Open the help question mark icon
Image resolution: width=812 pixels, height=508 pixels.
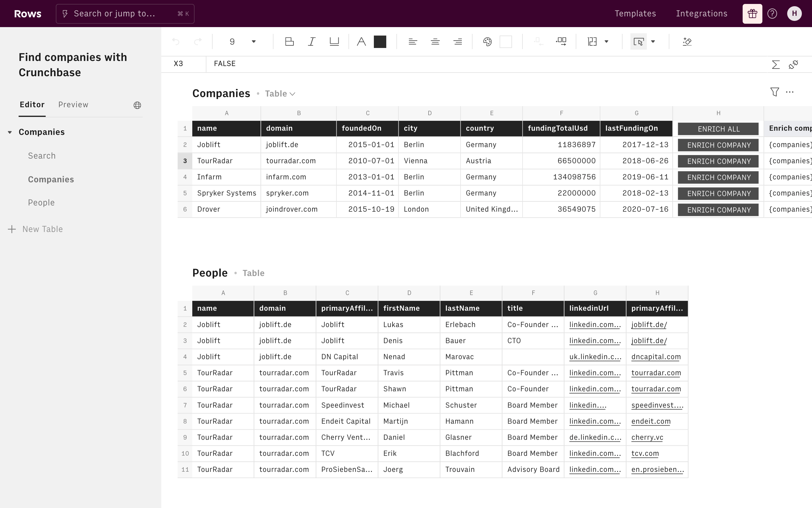coord(772,14)
